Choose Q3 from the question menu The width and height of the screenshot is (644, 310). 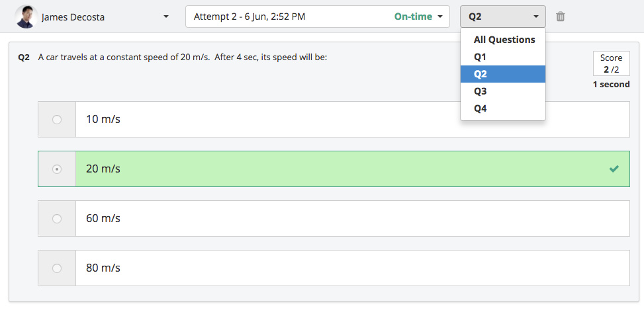(x=503, y=91)
